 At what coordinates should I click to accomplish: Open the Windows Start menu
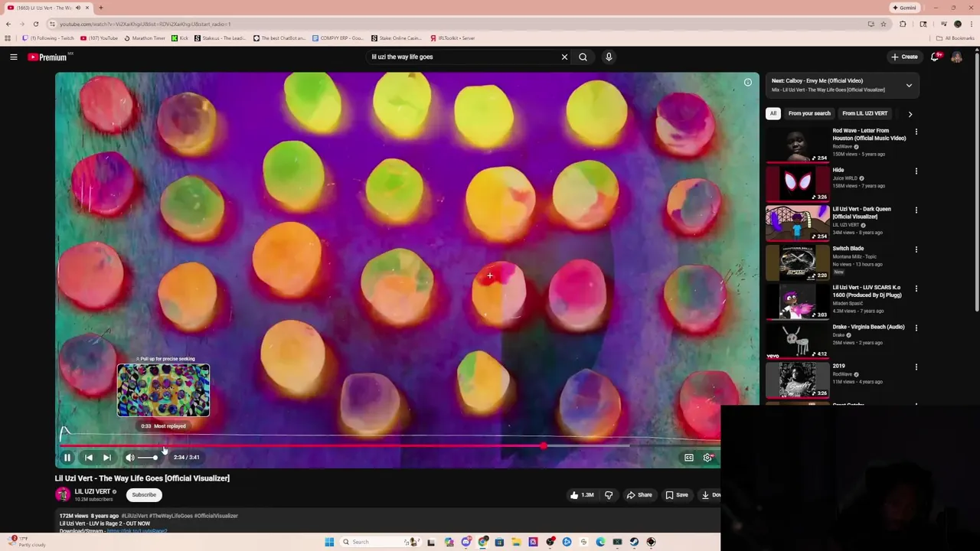click(329, 542)
